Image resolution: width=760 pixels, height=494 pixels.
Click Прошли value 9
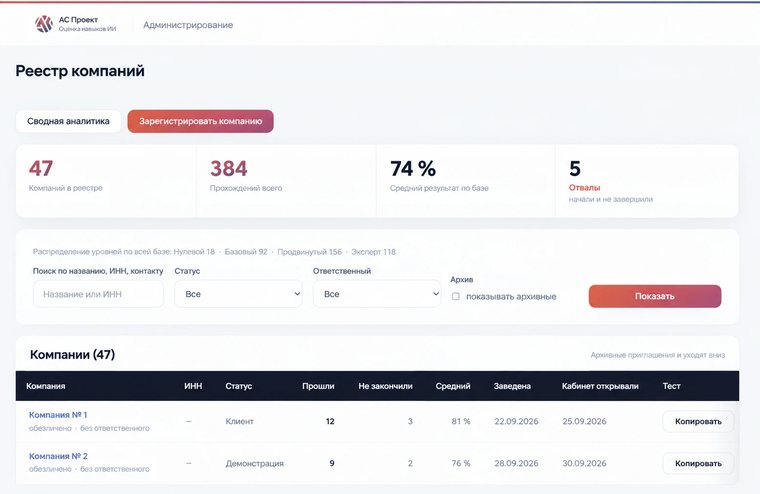(x=332, y=463)
